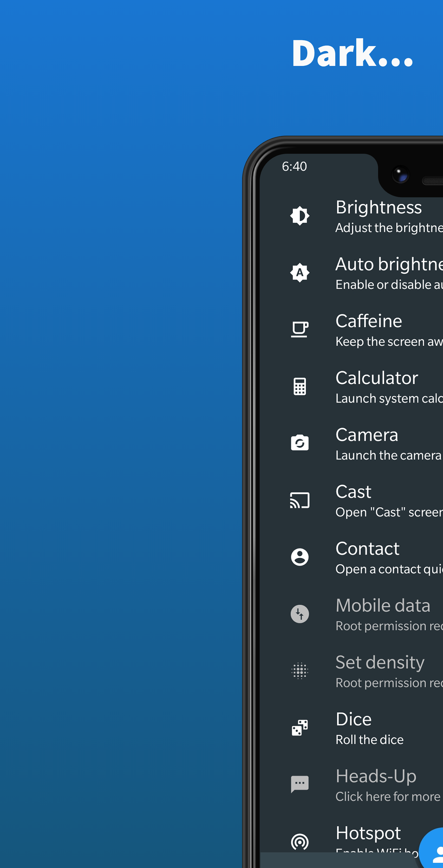This screenshot has width=443, height=868.
Task: Tap the Calculator icon
Action: (299, 386)
